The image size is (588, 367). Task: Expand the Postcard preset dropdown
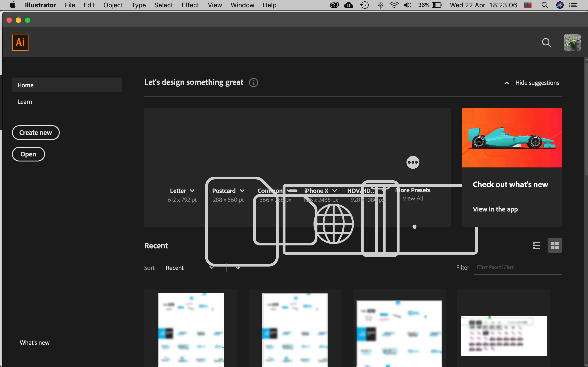242,191
